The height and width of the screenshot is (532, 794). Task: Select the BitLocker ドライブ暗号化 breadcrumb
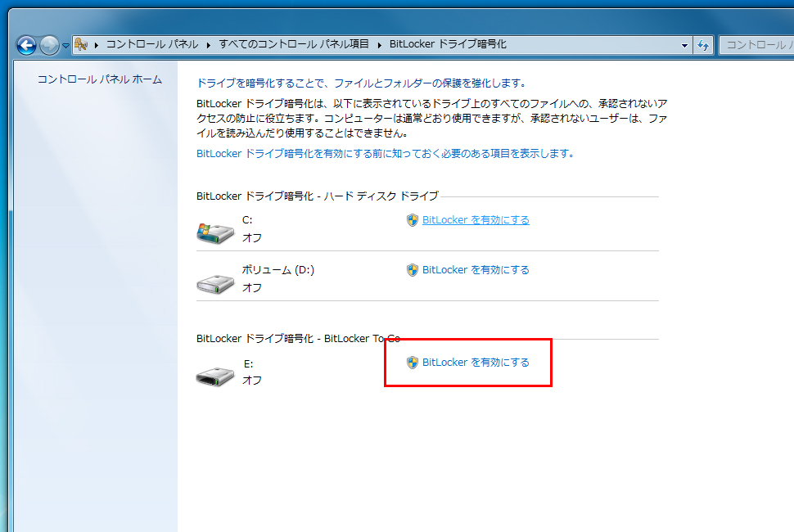click(448, 44)
